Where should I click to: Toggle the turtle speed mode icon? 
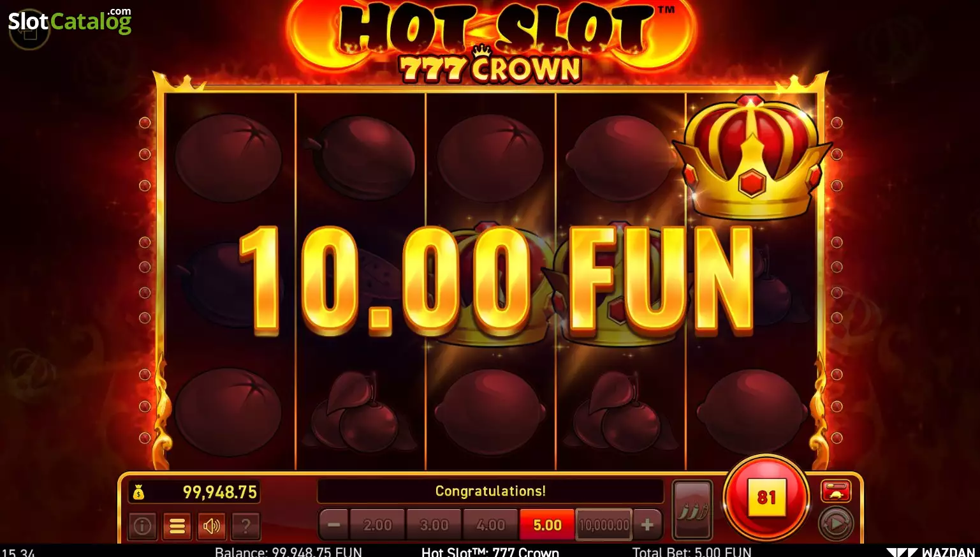836,491
